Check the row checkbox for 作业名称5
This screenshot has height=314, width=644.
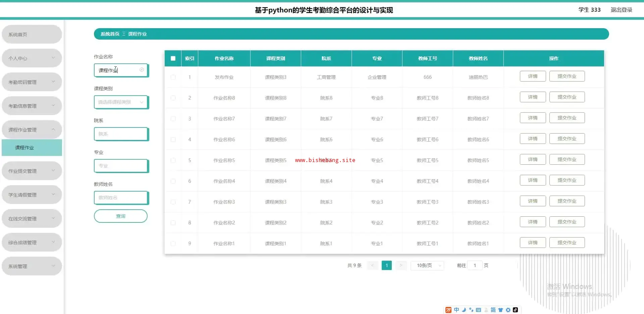click(x=173, y=160)
